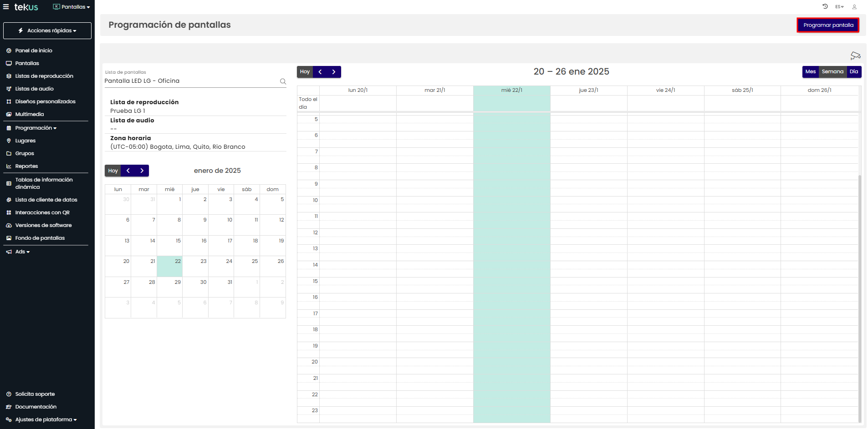Open the ES language dropdown
This screenshot has height=429, width=868.
[x=839, y=7]
